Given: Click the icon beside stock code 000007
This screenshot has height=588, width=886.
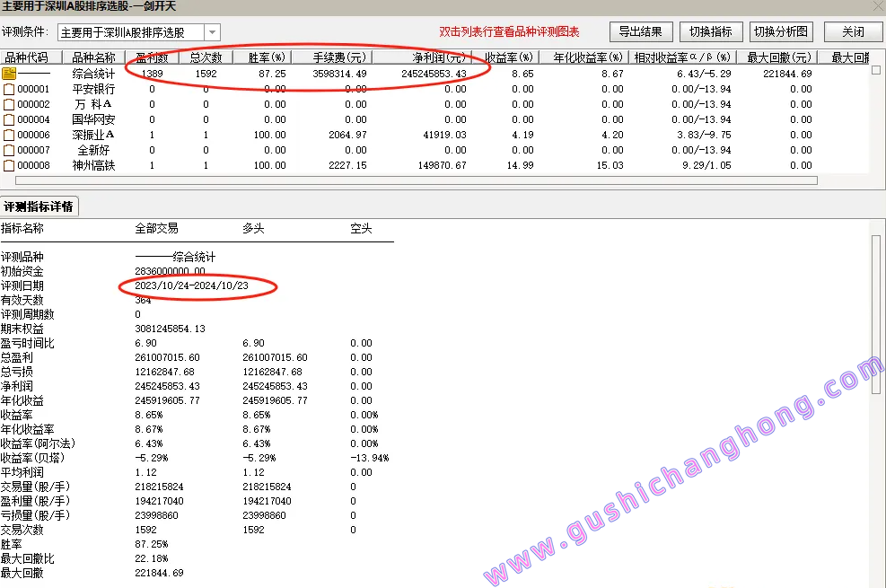Looking at the screenshot, I should tap(9, 150).
